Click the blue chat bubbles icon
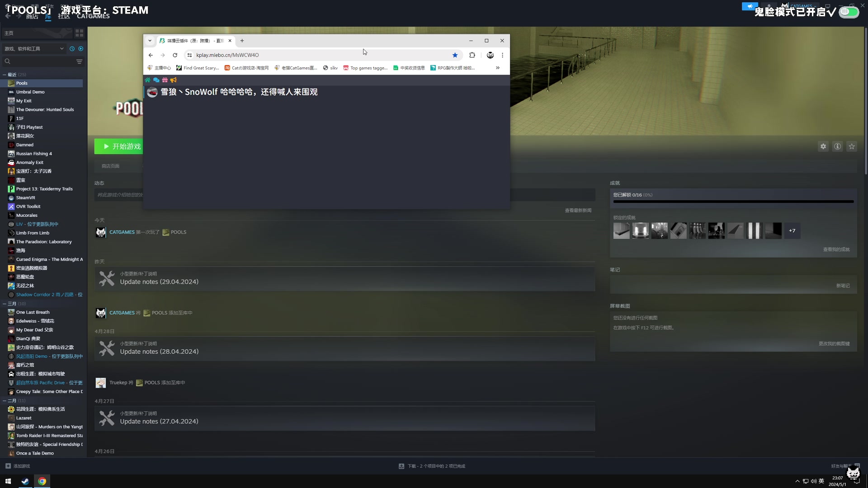Screen dimensions: 868x488 pos(156,80)
